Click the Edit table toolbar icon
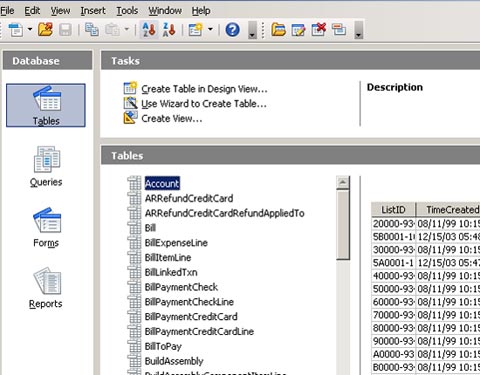Image resolution: width=480 pixels, height=375 pixels. point(298,30)
